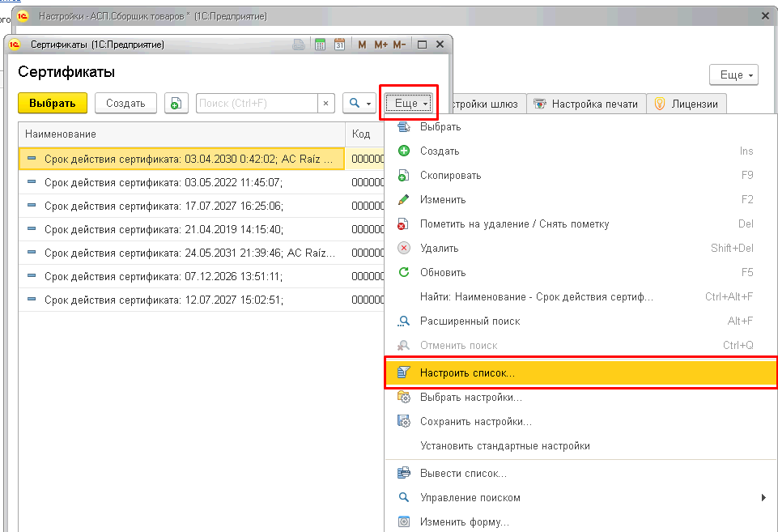
Task: Click the Создать toolbar button
Action: coord(125,103)
